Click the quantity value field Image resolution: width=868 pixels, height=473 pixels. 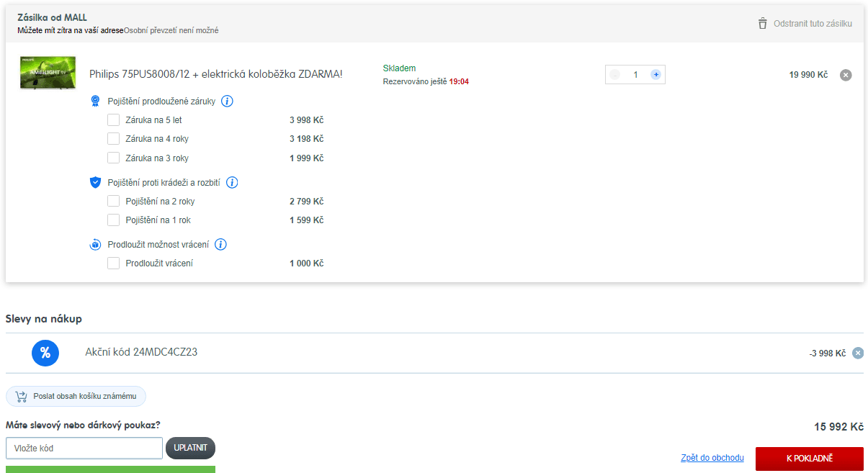635,75
